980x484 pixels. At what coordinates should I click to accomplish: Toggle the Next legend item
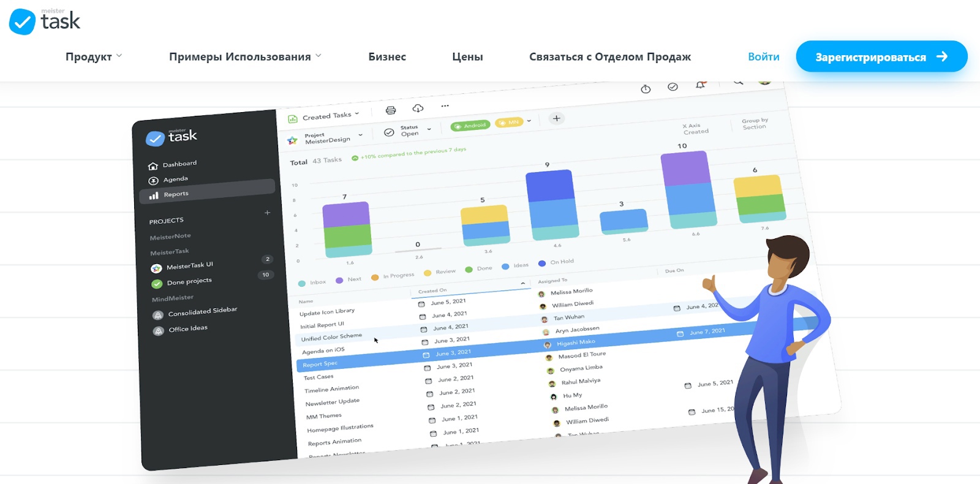tap(349, 280)
